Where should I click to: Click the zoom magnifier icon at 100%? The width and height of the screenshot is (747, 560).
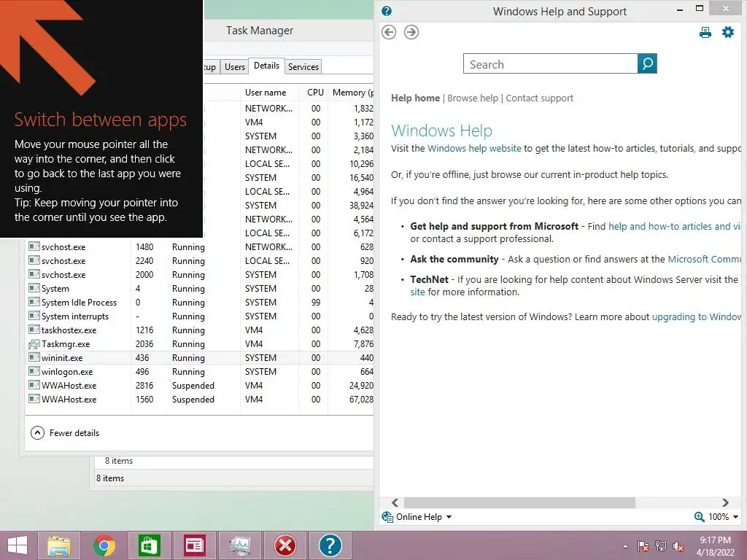click(x=699, y=517)
